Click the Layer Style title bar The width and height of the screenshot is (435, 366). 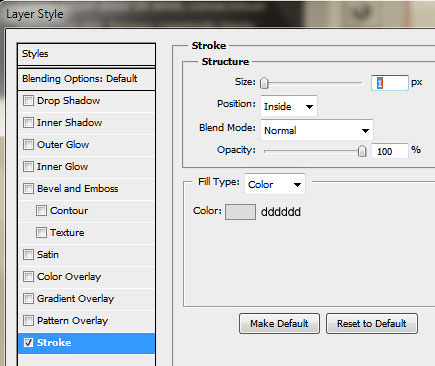(217, 14)
